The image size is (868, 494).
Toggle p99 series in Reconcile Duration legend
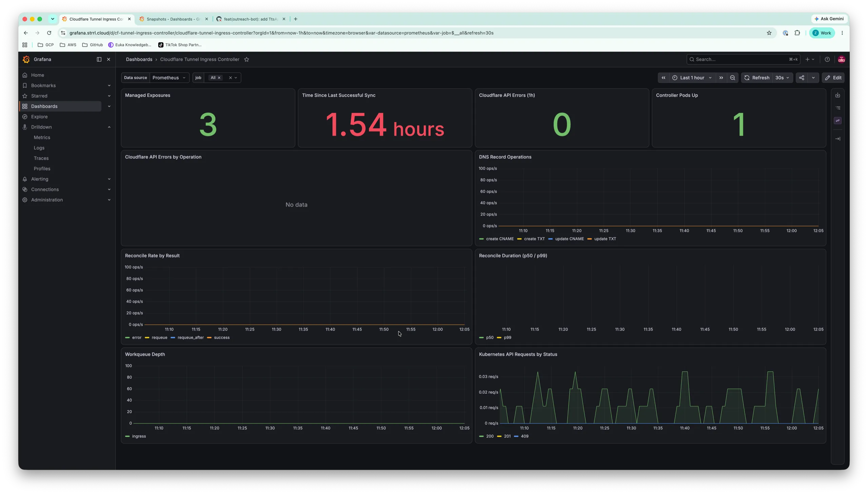click(508, 338)
